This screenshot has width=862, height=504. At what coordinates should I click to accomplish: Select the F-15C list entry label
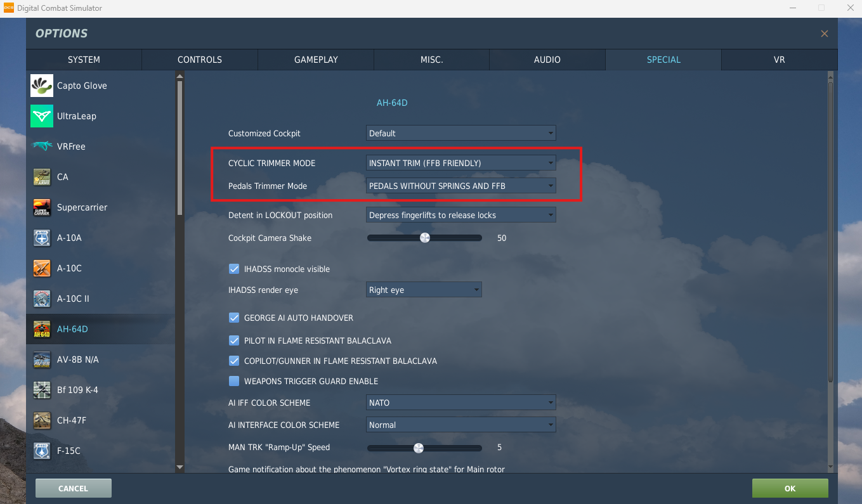click(x=69, y=451)
